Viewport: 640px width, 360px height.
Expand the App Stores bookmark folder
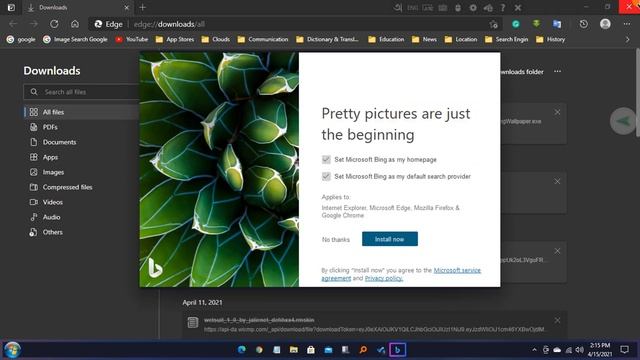(175, 40)
